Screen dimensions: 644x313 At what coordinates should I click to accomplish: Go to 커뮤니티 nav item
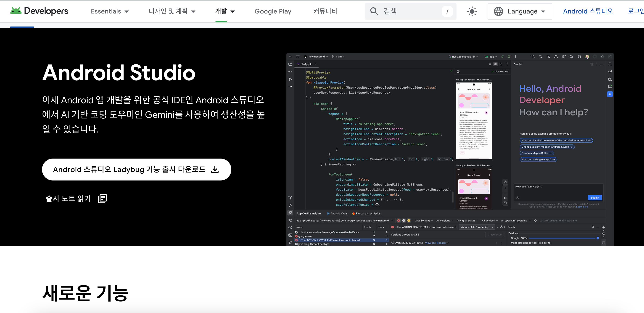[325, 11]
